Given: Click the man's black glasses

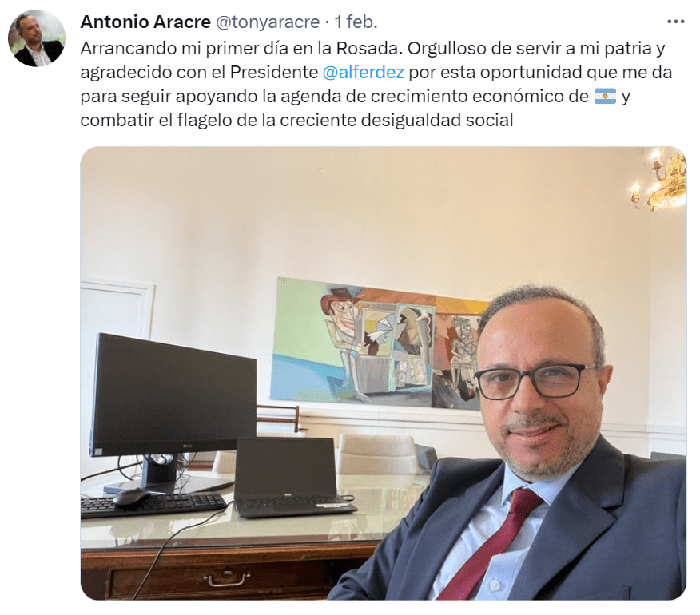Looking at the screenshot, I should [535, 381].
